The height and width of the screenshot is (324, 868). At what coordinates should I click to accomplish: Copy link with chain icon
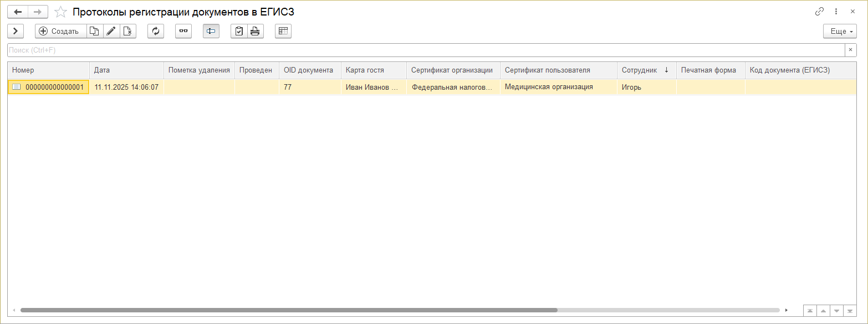819,11
